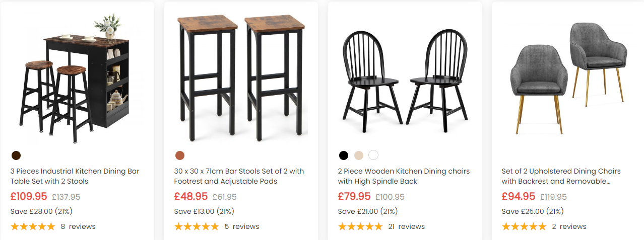Choose white color for spindle back chairs
Viewport: 644px width, 240px height.
(373, 155)
